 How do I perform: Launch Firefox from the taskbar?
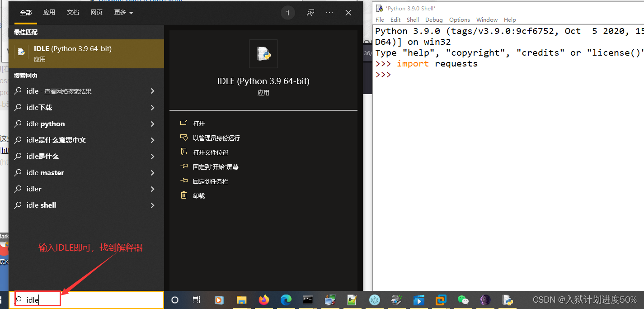pyautogui.click(x=263, y=300)
